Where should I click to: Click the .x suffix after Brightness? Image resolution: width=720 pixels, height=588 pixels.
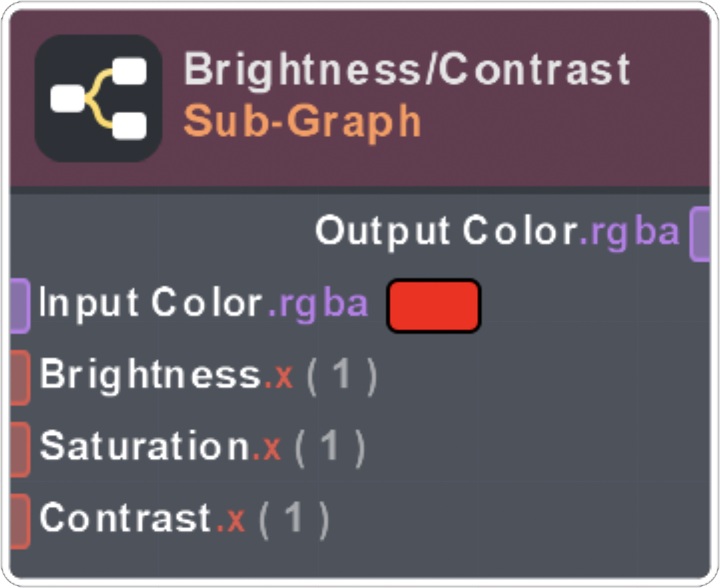pos(279,376)
